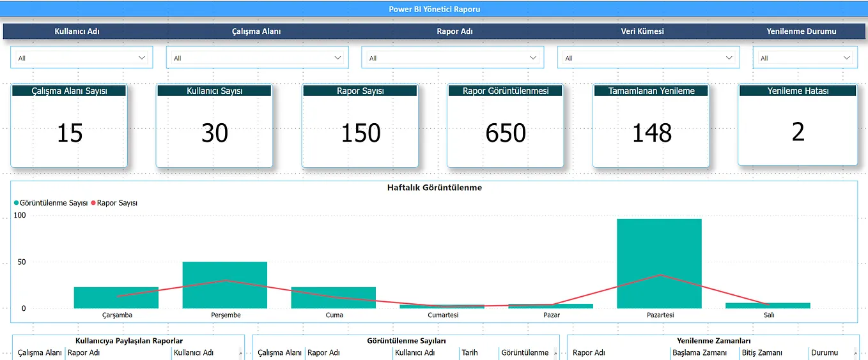Expand the Veri Kümesi filter dropdown
The width and height of the screenshot is (868, 360).
coord(649,57)
